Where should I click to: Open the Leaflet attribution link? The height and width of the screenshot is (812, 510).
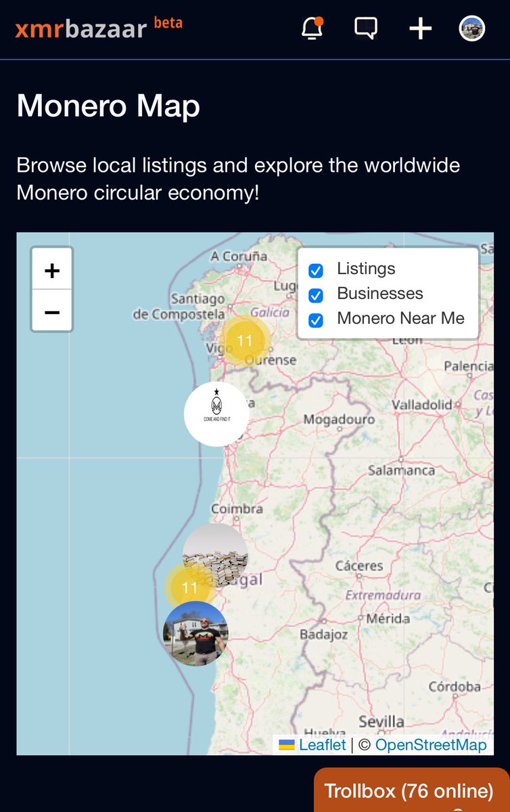click(323, 745)
